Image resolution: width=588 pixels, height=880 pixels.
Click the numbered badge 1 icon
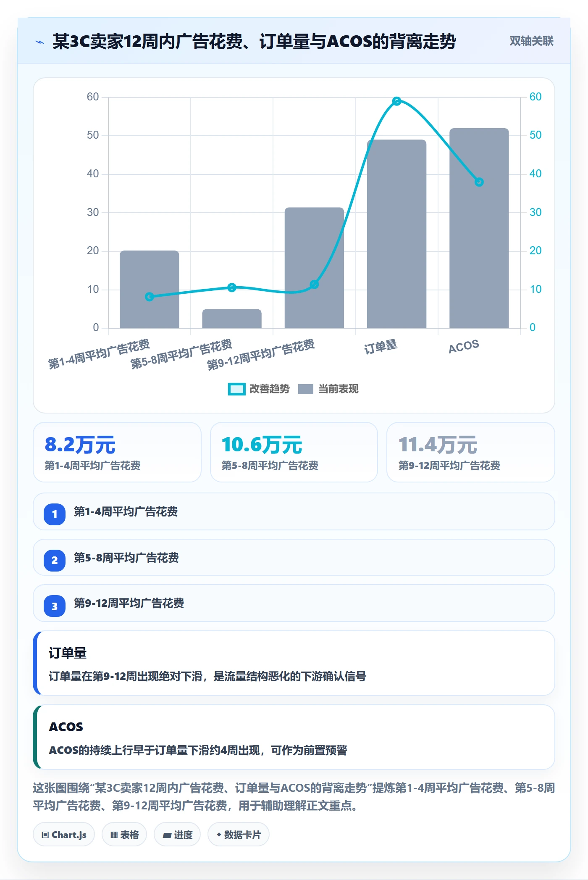click(55, 514)
